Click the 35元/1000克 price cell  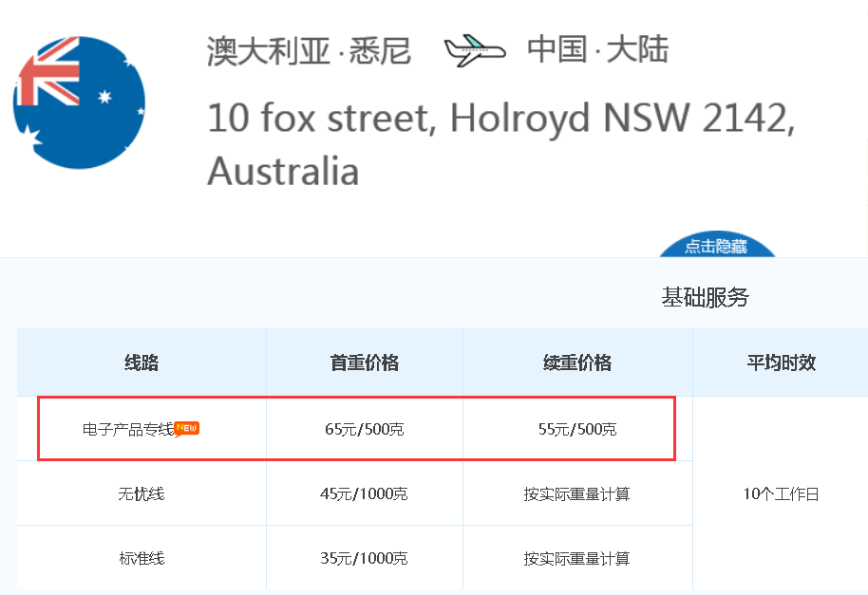tap(365, 558)
